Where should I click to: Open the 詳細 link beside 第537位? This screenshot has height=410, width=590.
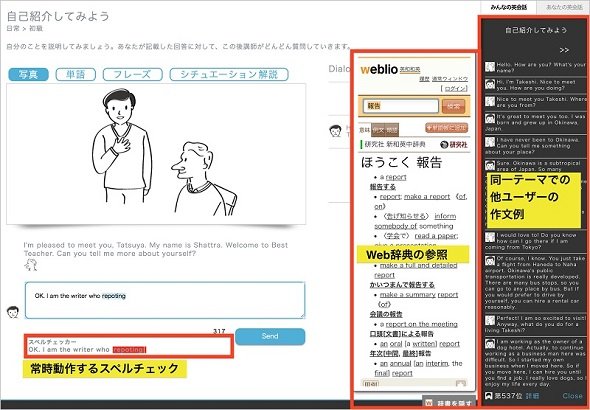tap(532, 396)
